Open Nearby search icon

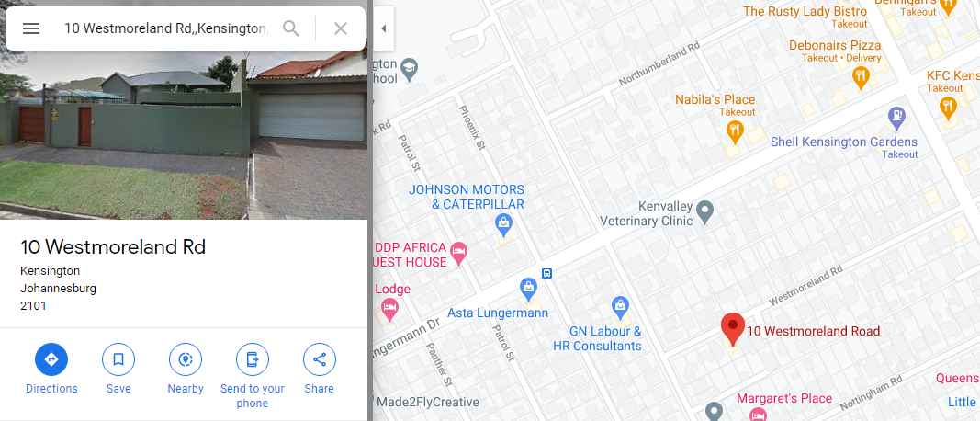185,359
